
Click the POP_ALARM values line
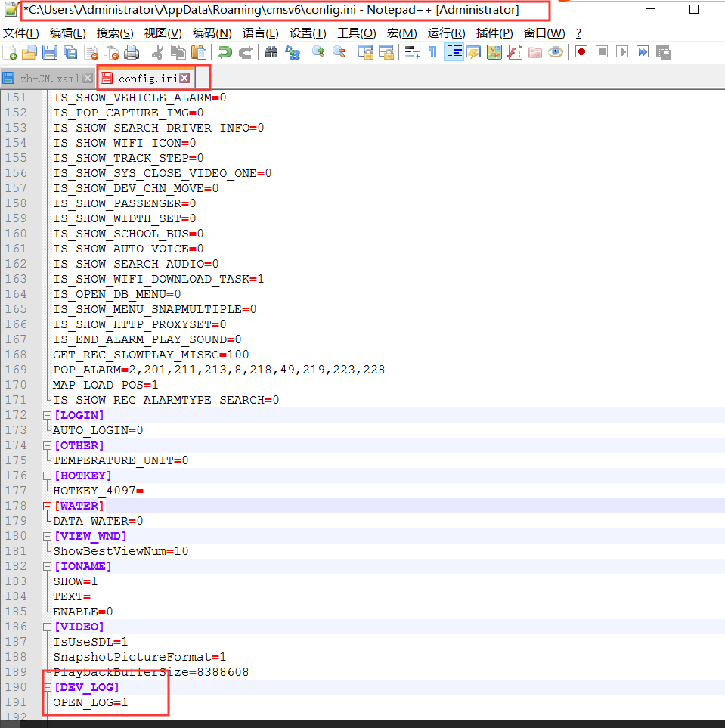tap(218, 370)
